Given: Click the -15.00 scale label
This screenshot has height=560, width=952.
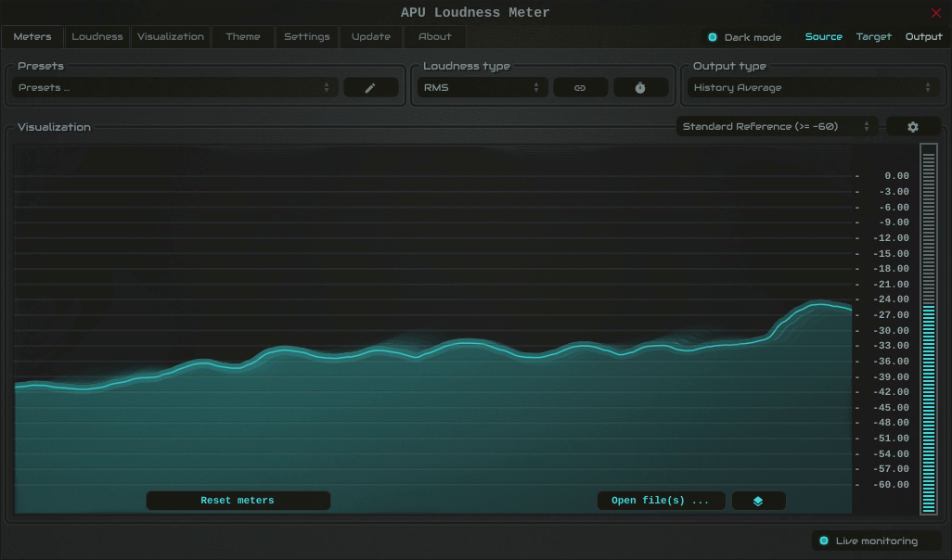Looking at the screenshot, I should click(x=891, y=254).
